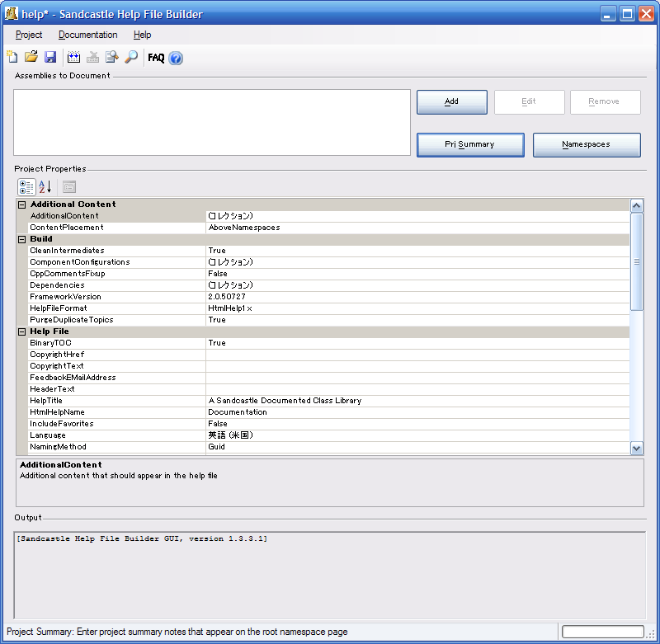This screenshot has width=660, height=644.
Task: Click the Edit assembly button
Action: (x=529, y=101)
